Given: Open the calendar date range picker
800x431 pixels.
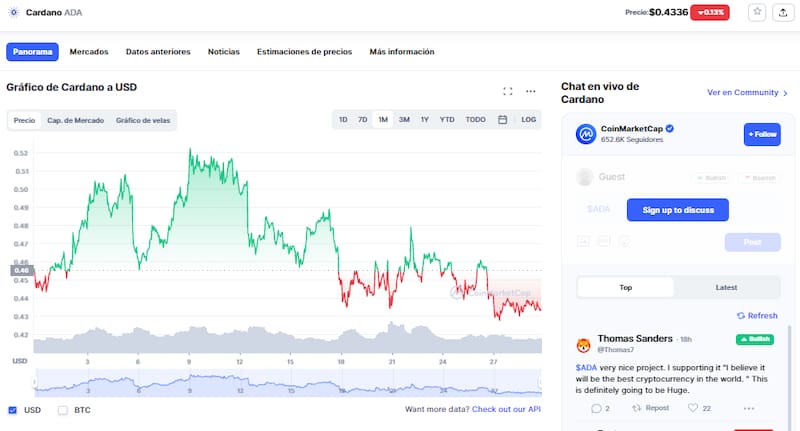Looking at the screenshot, I should (502, 120).
